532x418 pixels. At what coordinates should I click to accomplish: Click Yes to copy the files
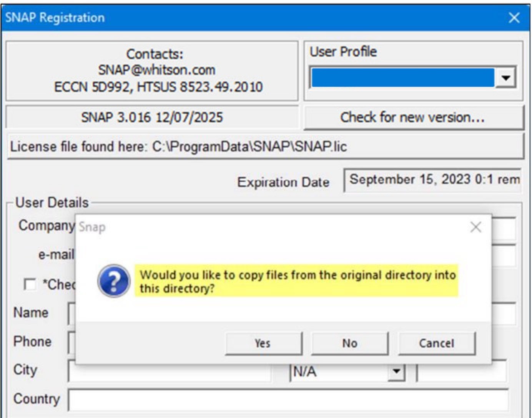click(x=263, y=343)
